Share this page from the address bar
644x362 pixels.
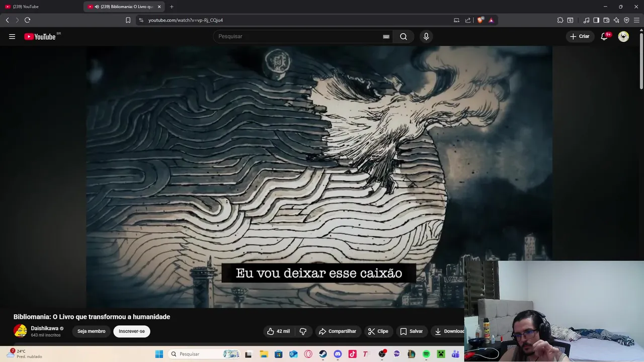[468, 20]
